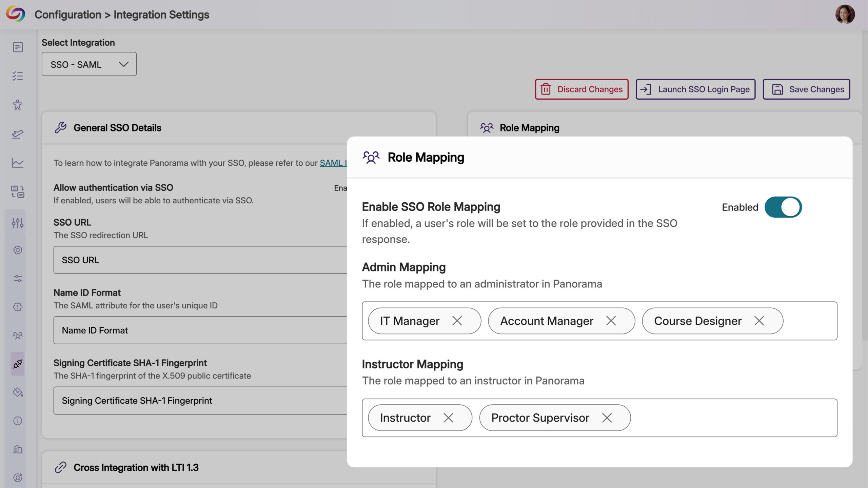Screen dimensions: 868x488
Task: Remove the Instructor role tag
Action: click(x=448, y=418)
